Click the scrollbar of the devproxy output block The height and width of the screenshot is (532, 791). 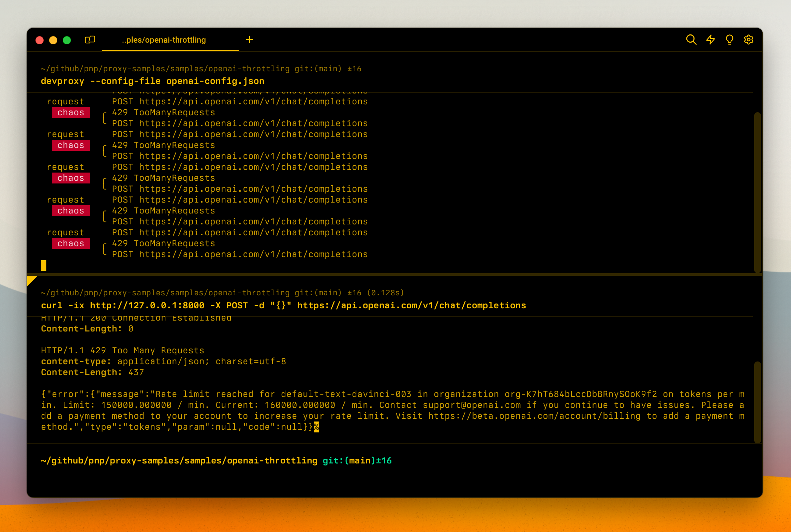757,192
